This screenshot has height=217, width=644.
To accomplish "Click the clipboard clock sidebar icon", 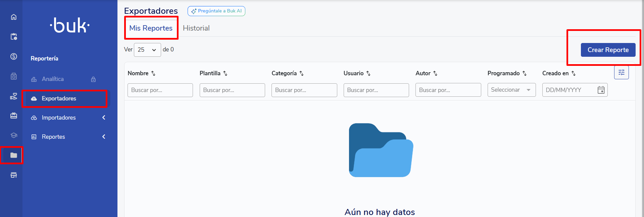I will 13,37.
